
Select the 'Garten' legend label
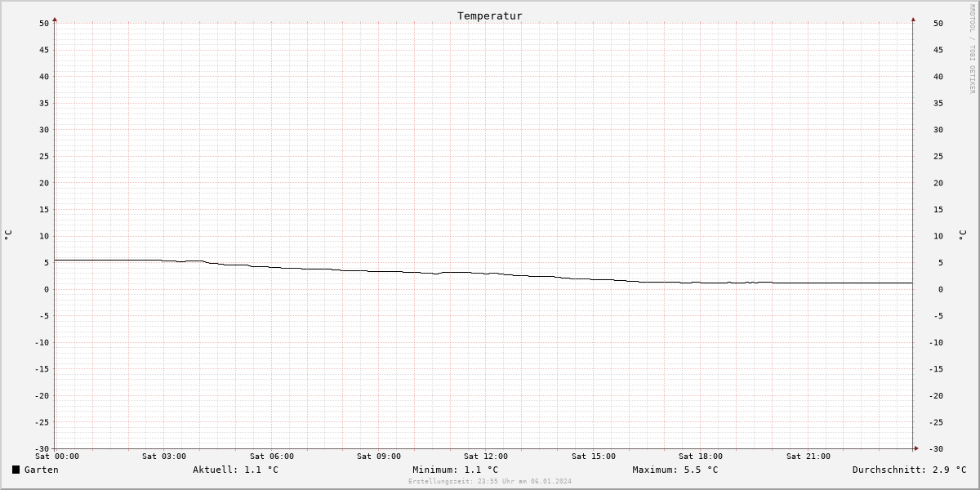41,470
